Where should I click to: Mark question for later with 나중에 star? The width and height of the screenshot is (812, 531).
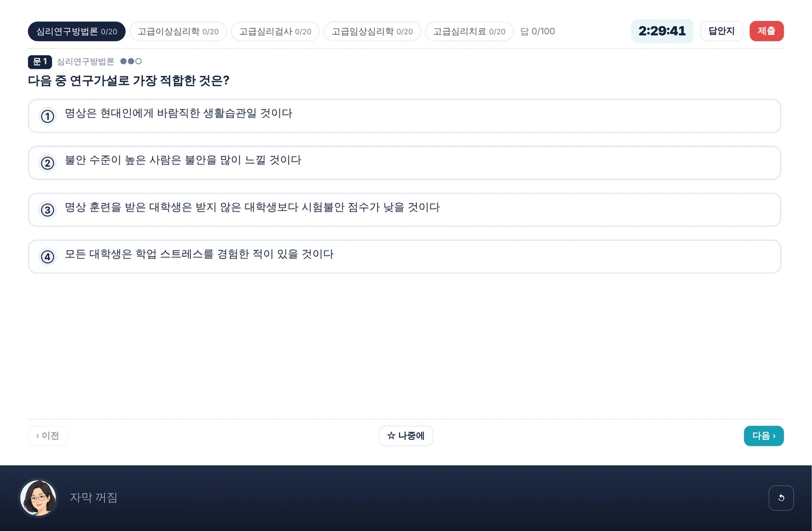point(405,436)
